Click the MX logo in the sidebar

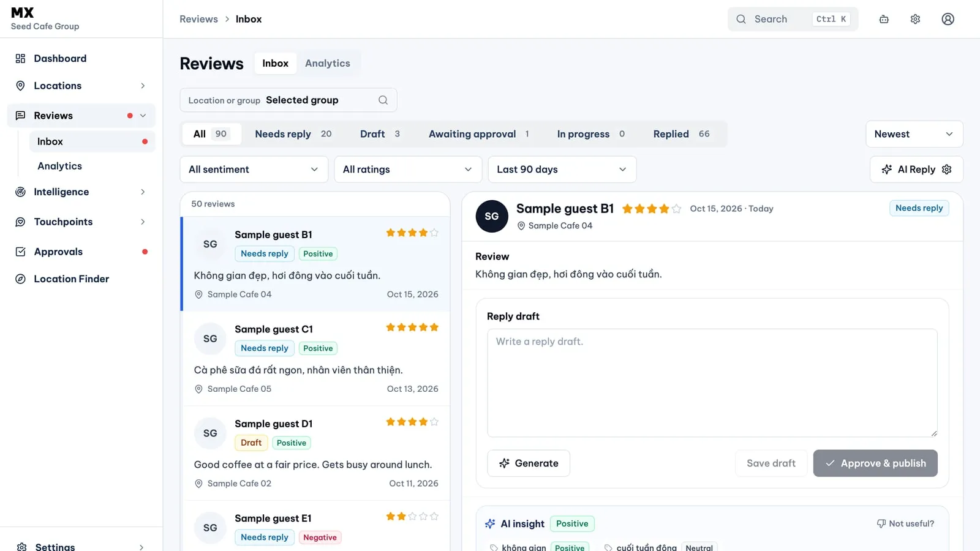click(23, 13)
